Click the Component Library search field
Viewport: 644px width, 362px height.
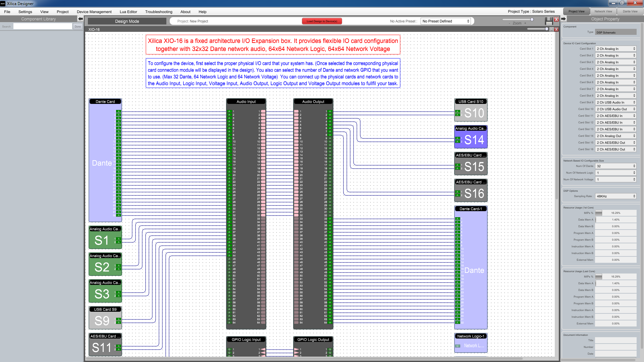tap(43, 26)
